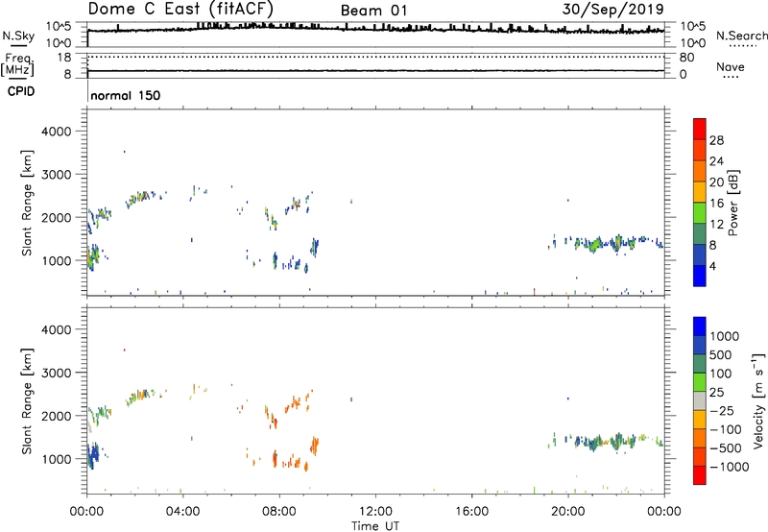
Task: Click the "Nave" legend label
Action: click(731, 67)
